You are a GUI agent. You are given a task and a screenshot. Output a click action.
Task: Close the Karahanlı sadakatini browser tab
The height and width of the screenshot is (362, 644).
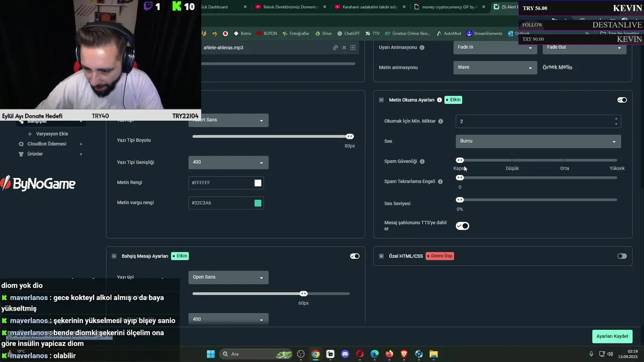pyautogui.click(x=405, y=7)
